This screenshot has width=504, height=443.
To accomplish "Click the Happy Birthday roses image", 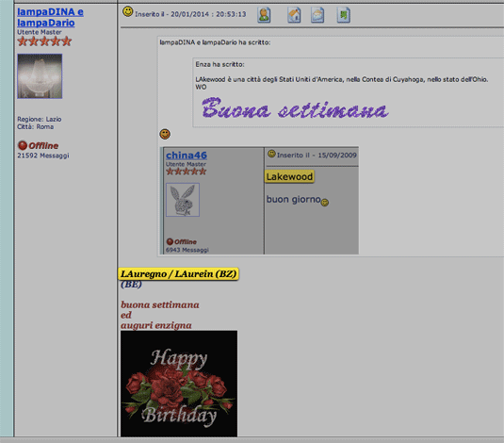I will pos(179,384).
